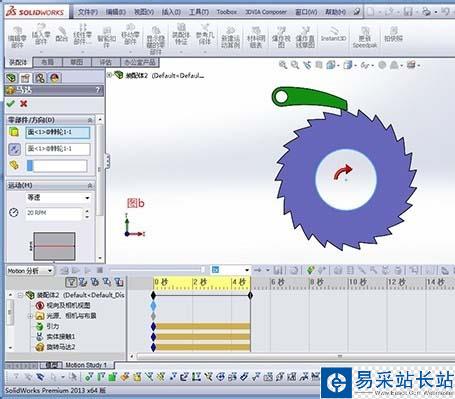Open the 3DVIA Composer menu
Screen dimensions: 455x399
point(266,12)
